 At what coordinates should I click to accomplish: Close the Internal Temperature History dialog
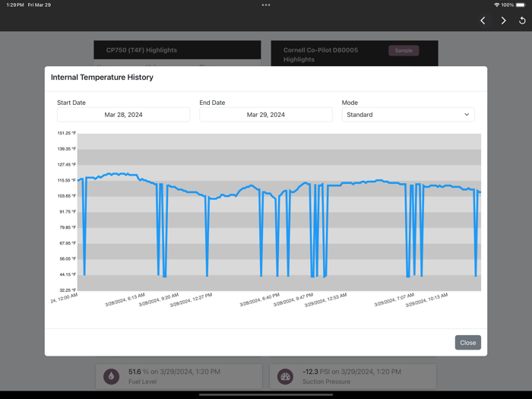click(468, 342)
